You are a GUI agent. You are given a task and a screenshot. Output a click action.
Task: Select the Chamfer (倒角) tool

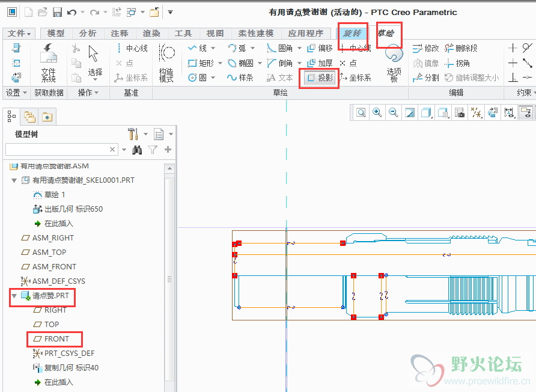(280, 63)
